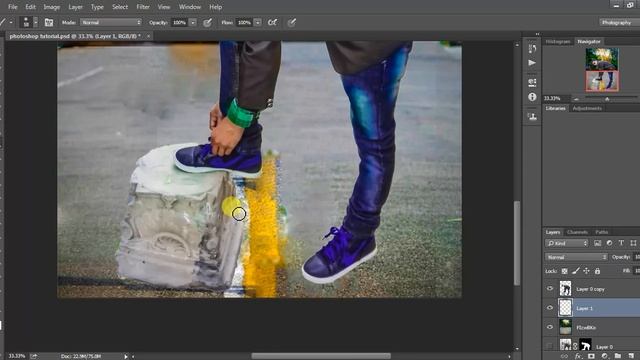Expand the collapsed panel dock arrows
This screenshot has width=640, height=360.
pos(537,34)
